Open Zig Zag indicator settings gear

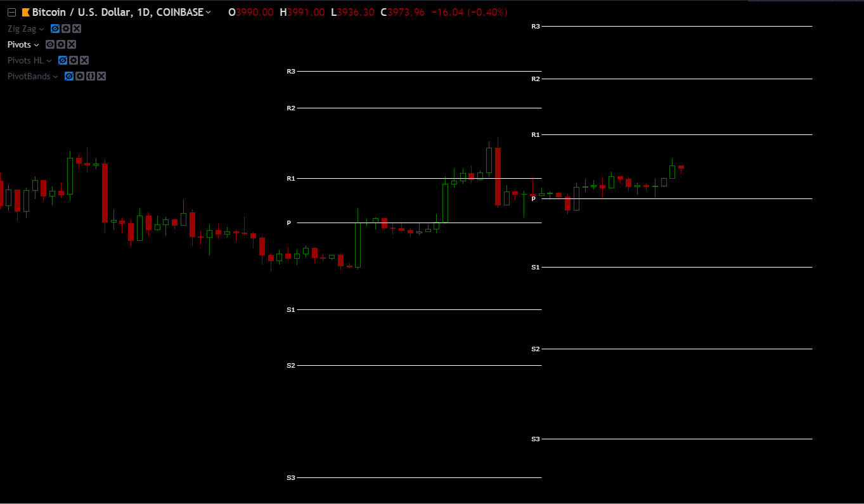point(66,29)
